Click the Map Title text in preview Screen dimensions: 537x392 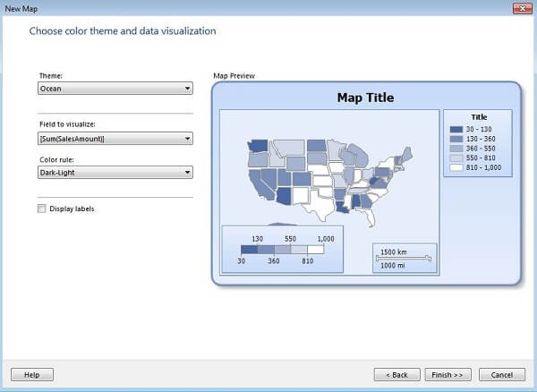365,98
